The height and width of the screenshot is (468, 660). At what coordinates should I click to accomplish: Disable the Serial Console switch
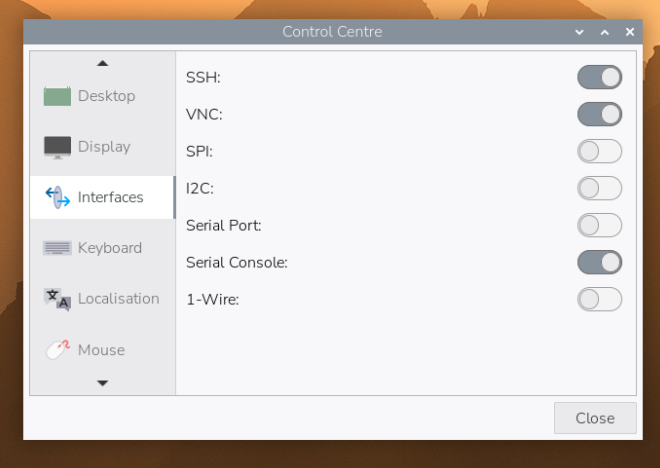click(x=599, y=262)
